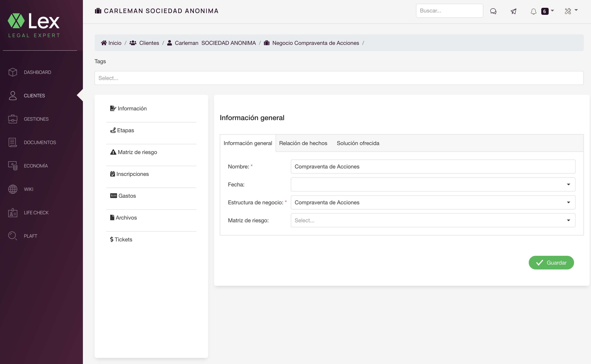The height and width of the screenshot is (364, 591).
Task: Open Carleman SOCIEDAD ANONIMA breadcrumb link
Action: point(215,43)
